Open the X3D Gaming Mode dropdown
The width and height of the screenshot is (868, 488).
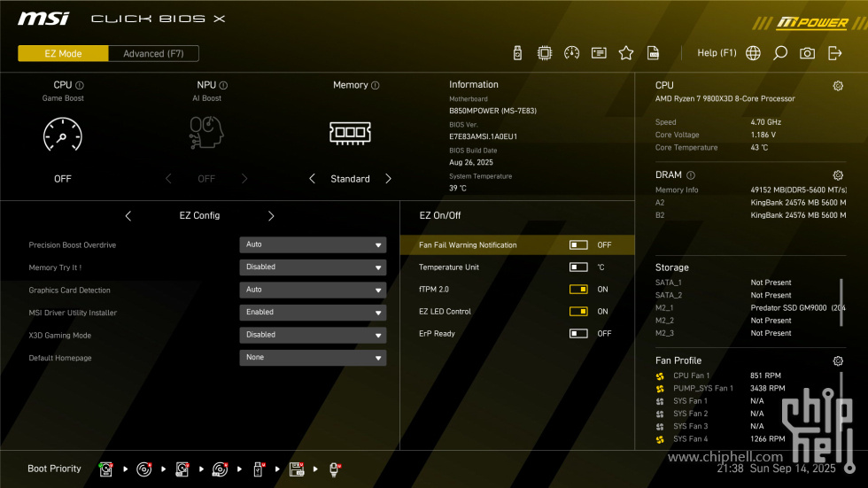(x=313, y=335)
